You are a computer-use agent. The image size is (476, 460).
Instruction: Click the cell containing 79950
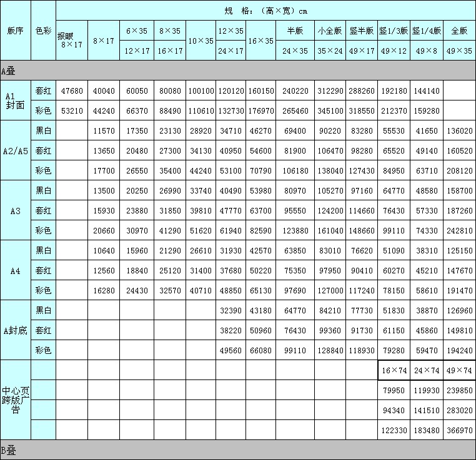(x=394, y=390)
